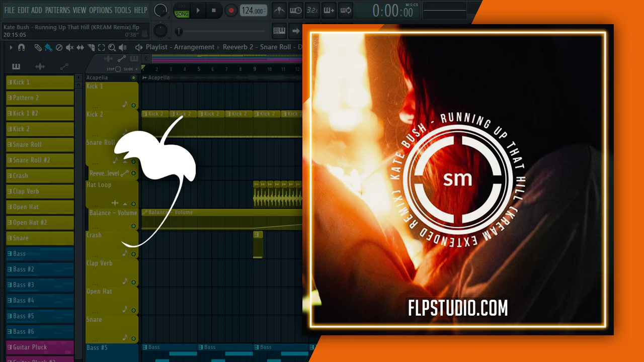The width and height of the screenshot is (644, 362).
Task: Click the master volume knob
Action: [x=160, y=10]
